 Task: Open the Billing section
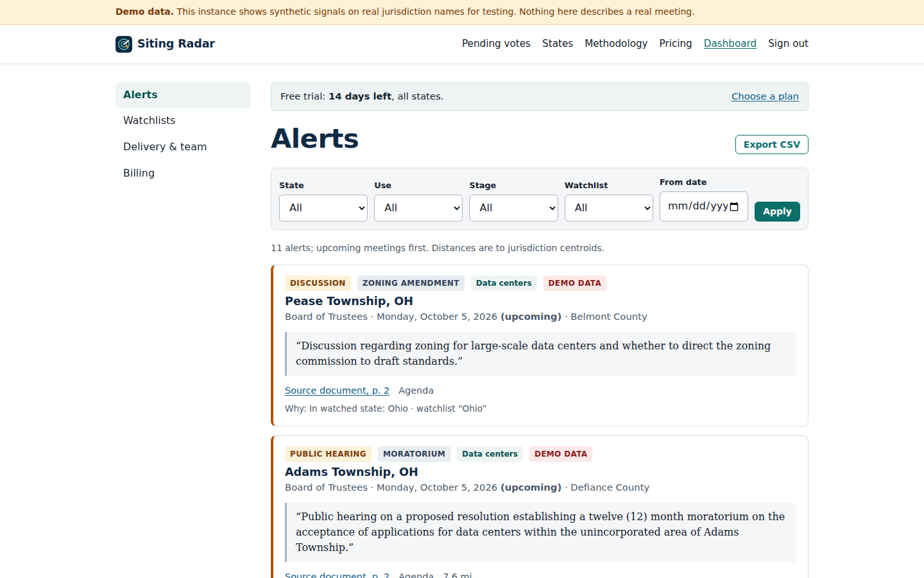click(x=183, y=173)
